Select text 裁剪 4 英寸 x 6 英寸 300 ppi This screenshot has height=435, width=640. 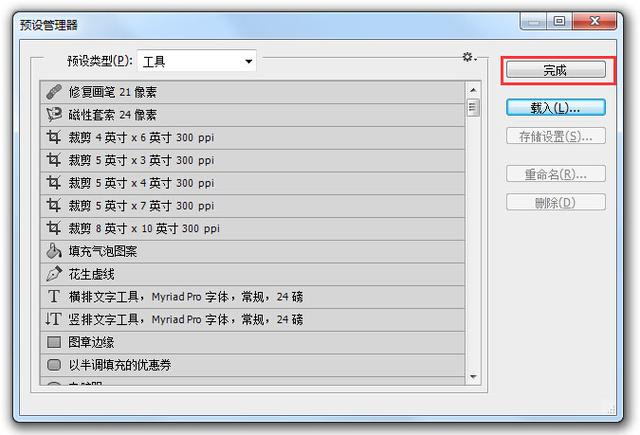tap(141, 138)
